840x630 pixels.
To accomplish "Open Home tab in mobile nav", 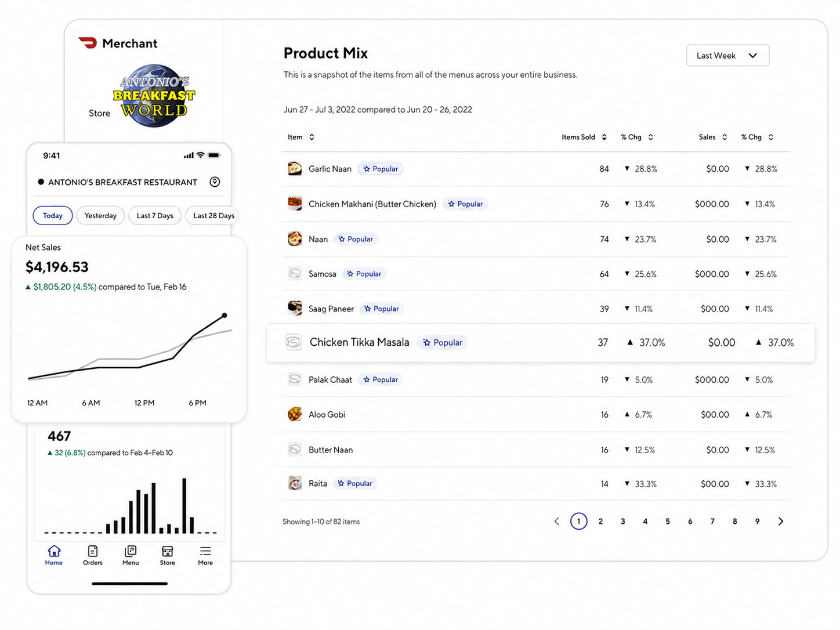I will [54, 555].
